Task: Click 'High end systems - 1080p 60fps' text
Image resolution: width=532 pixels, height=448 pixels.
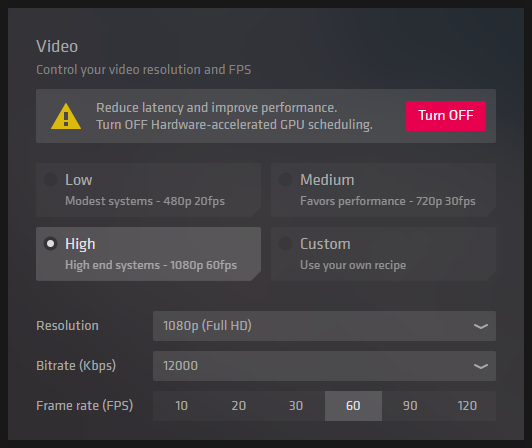Action: [151, 265]
